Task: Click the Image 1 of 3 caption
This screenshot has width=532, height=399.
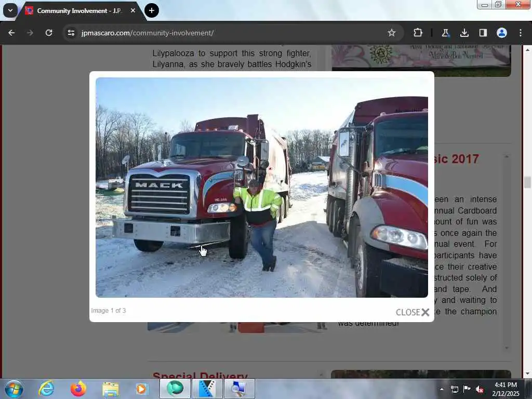Action: click(108, 311)
